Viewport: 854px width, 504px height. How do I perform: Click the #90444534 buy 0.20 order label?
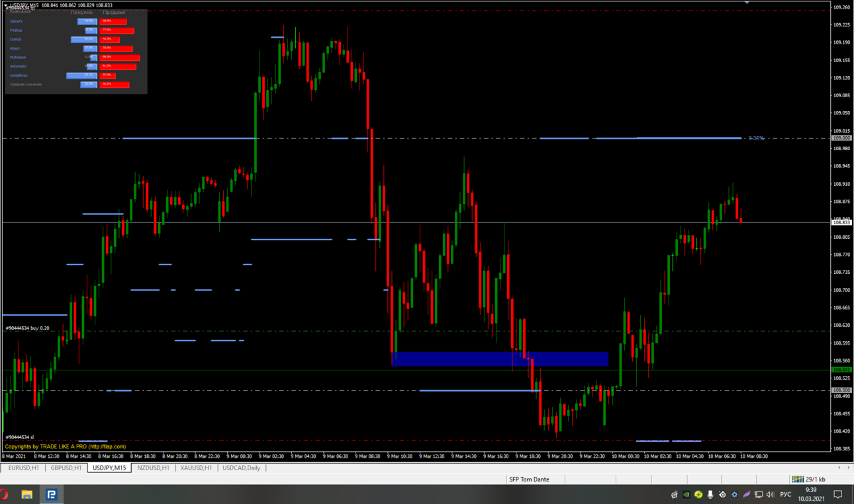pos(27,328)
